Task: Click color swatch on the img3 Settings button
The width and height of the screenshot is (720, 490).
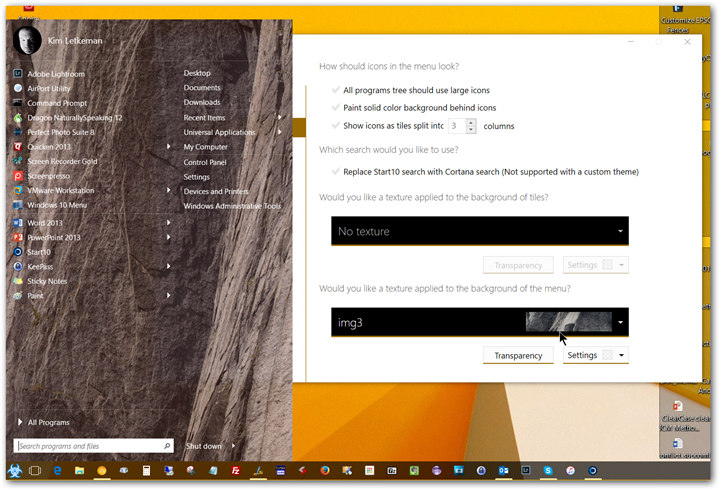Action: click(607, 355)
